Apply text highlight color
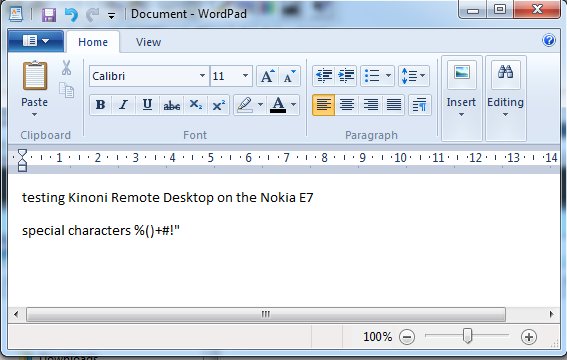Image resolution: width=567 pixels, height=360 pixels. (x=245, y=105)
